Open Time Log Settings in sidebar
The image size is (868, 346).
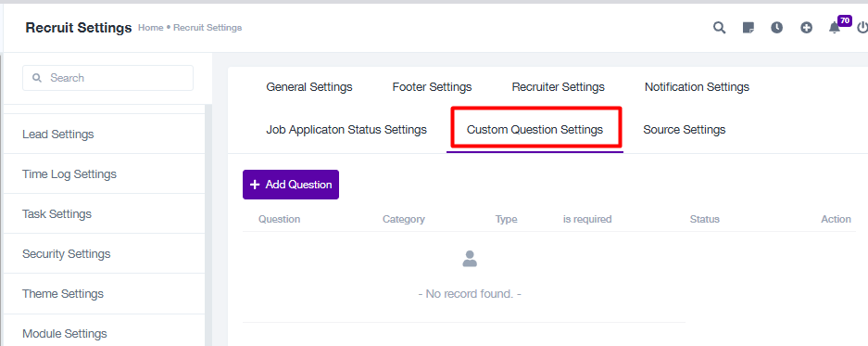(x=104, y=174)
